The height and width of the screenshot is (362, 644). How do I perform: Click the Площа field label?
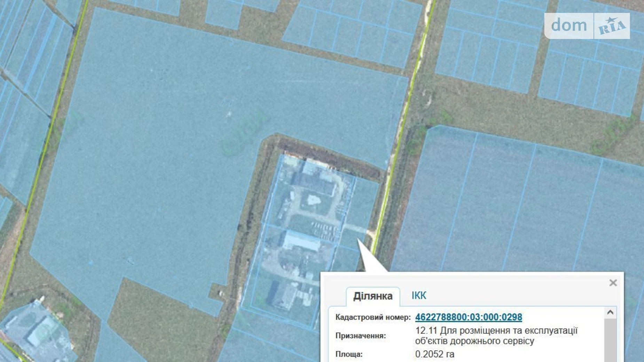[x=349, y=354]
